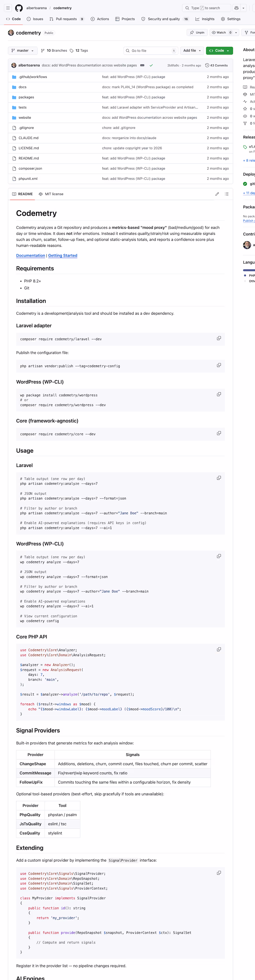Open the .github/workflows folder icon
255x980 pixels.
(14, 76)
